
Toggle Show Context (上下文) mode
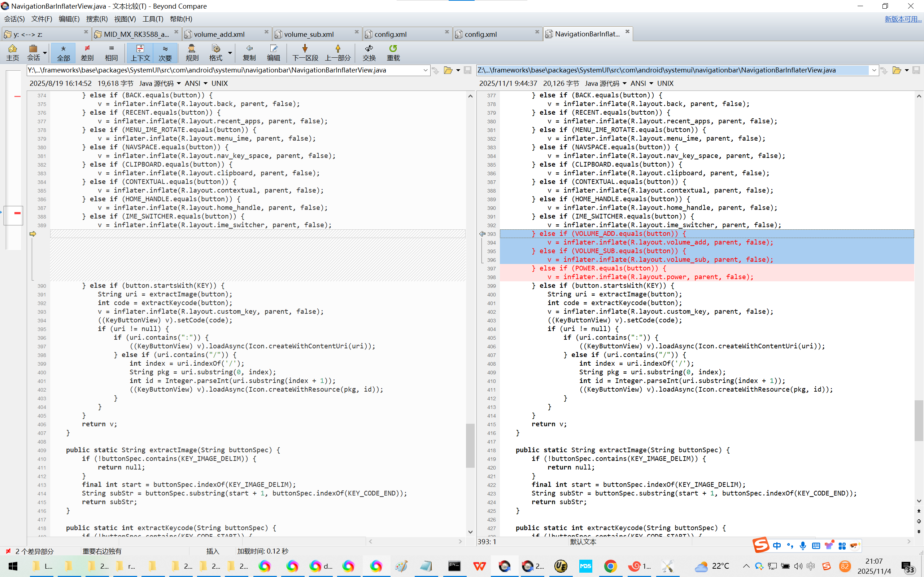pos(140,52)
